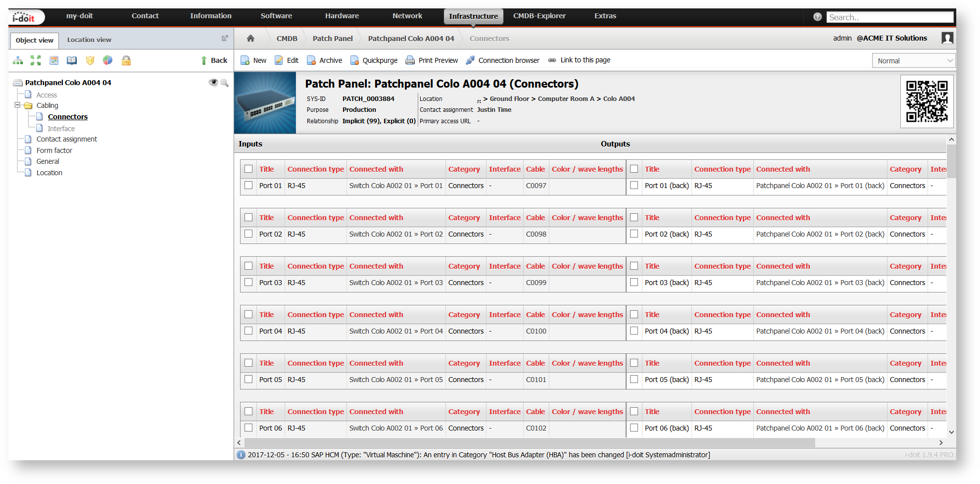The width and height of the screenshot is (980, 484).
Task: Check the Port 06 input row checkbox
Action: click(248, 428)
